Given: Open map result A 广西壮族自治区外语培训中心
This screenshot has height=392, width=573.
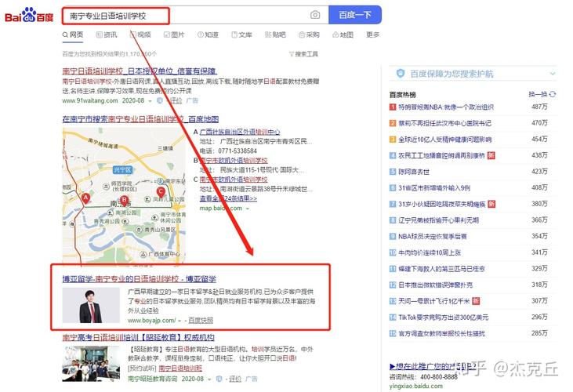Looking at the screenshot, I should (240, 132).
